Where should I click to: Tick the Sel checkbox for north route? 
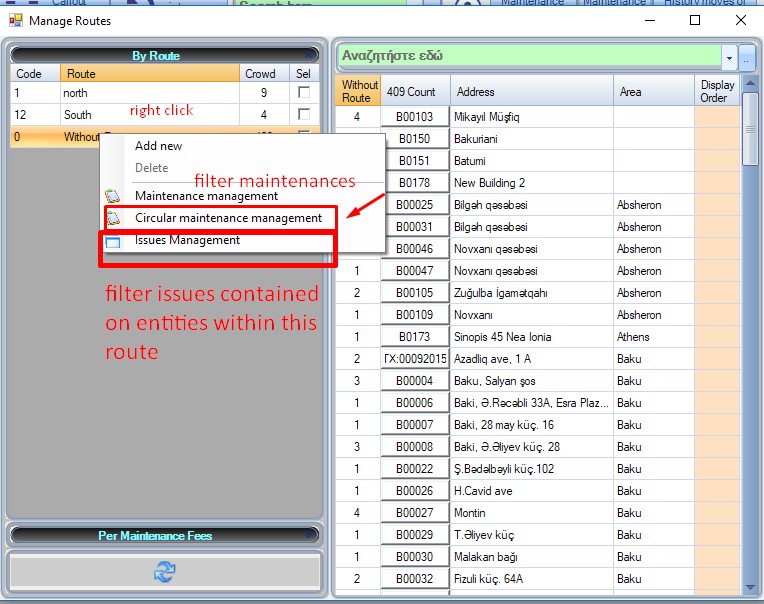point(303,93)
